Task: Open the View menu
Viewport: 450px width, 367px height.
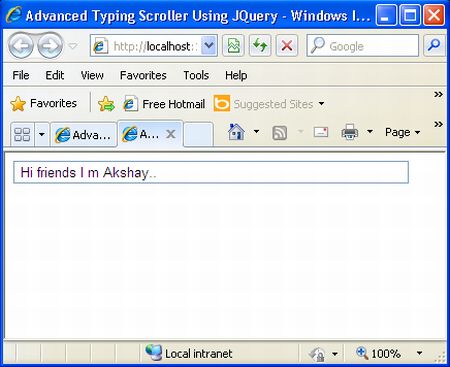Action: [92, 75]
